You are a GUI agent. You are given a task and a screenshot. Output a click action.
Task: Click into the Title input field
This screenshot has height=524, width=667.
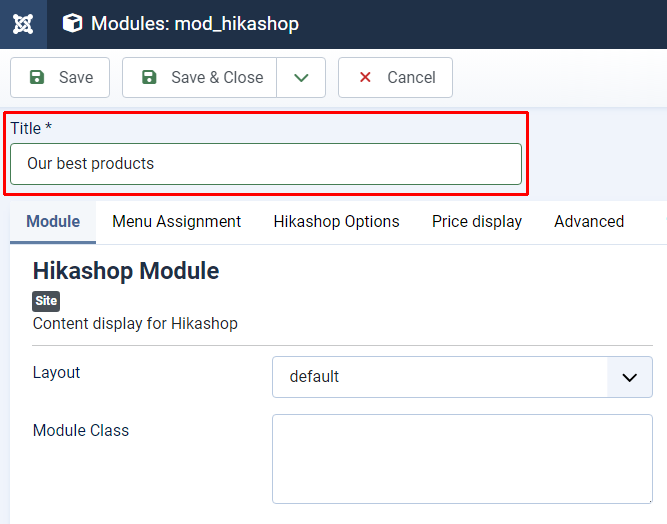click(x=266, y=164)
